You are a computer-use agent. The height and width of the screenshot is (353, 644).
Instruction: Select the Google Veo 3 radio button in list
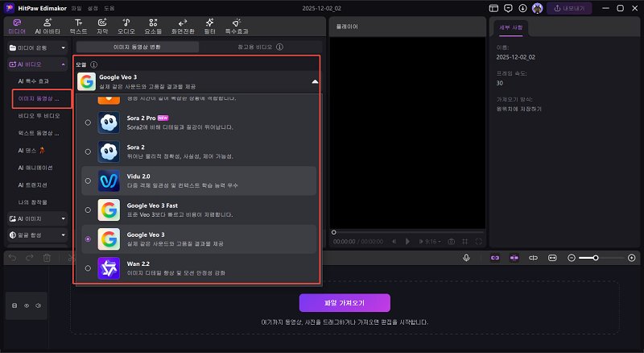point(88,239)
